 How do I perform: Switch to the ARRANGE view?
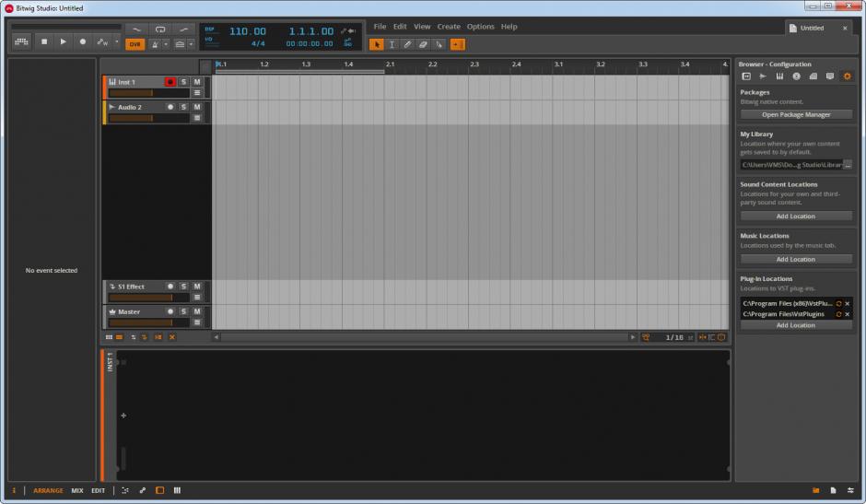click(x=48, y=491)
